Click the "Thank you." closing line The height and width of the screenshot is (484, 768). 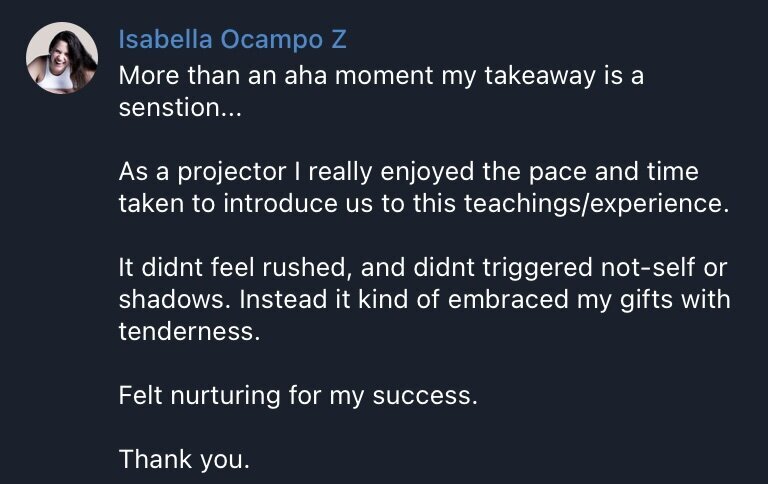185,459
